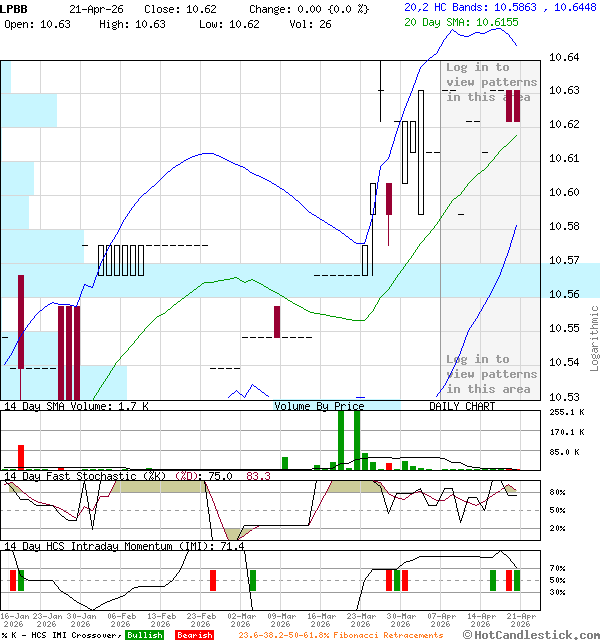Click the long red candle near 10.55 in early March

coord(277,321)
